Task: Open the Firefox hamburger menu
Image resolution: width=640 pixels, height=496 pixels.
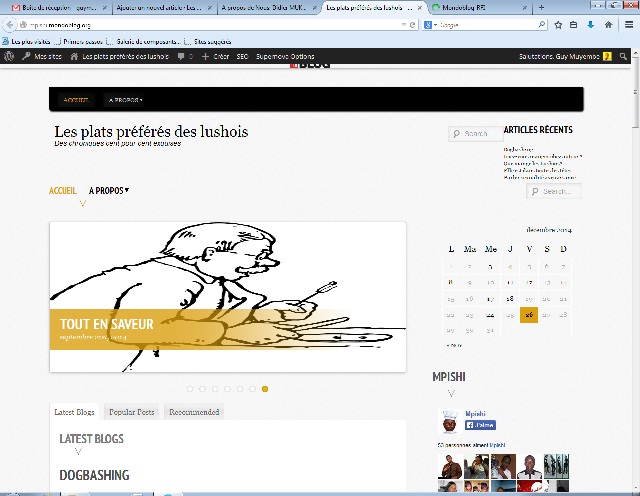Action: coord(629,25)
